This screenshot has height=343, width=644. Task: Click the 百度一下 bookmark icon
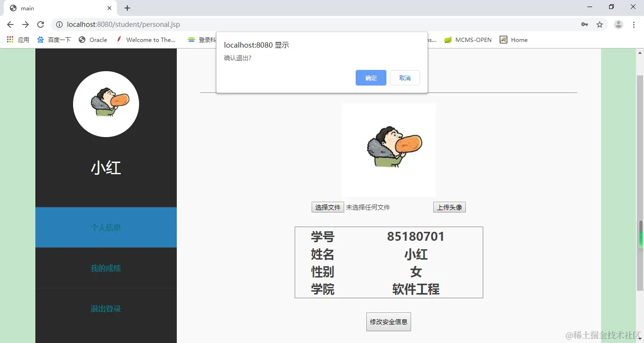[40, 40]
